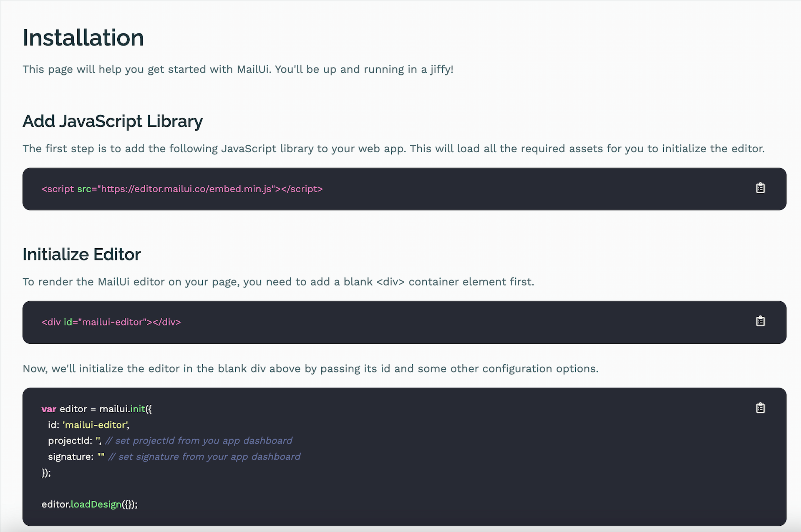The height and width of the screenshot is (532, 801).
Task: Click the closing "});" code line
Action: pos(46,472)
